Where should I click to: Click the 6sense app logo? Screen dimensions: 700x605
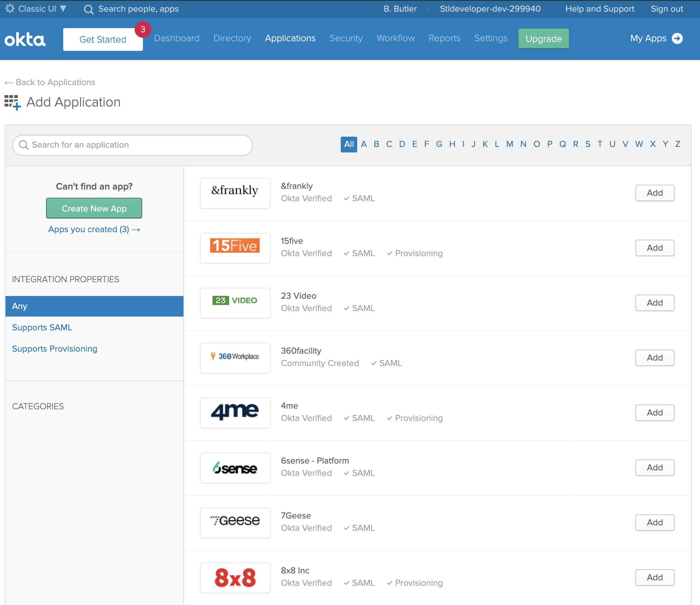[x=235, y=468]
